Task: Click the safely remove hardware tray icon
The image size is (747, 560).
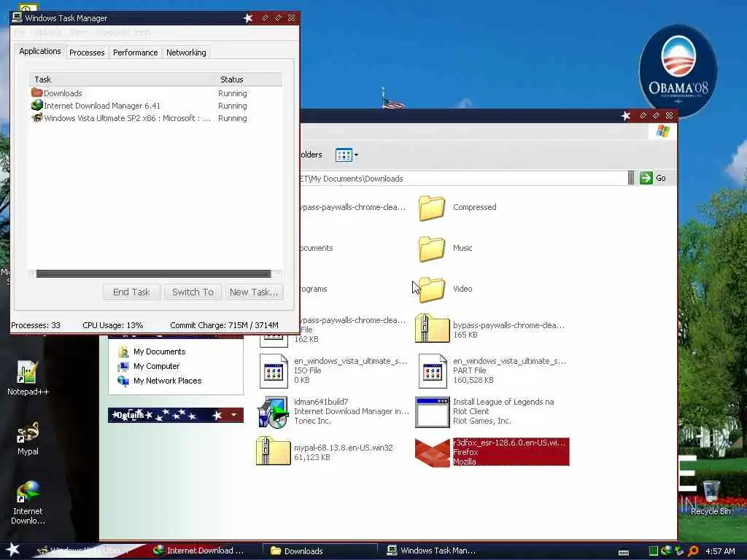Action: 680,551
